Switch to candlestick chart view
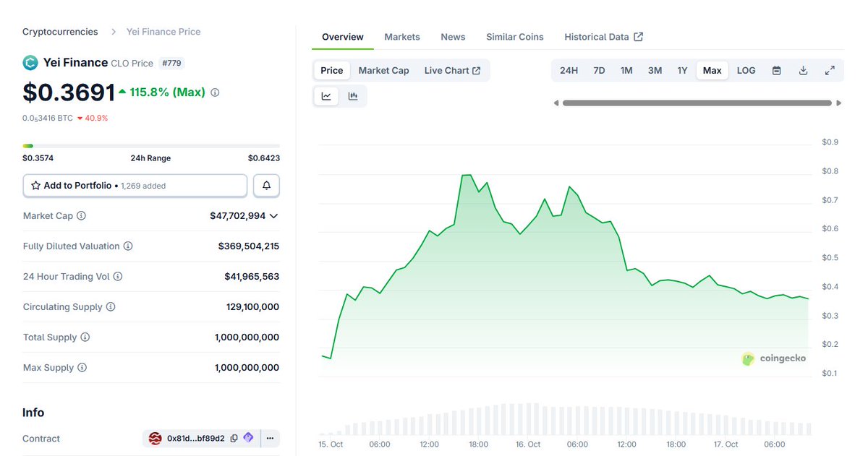The height and width of the screenshot is (456, 868). [353, 96]
